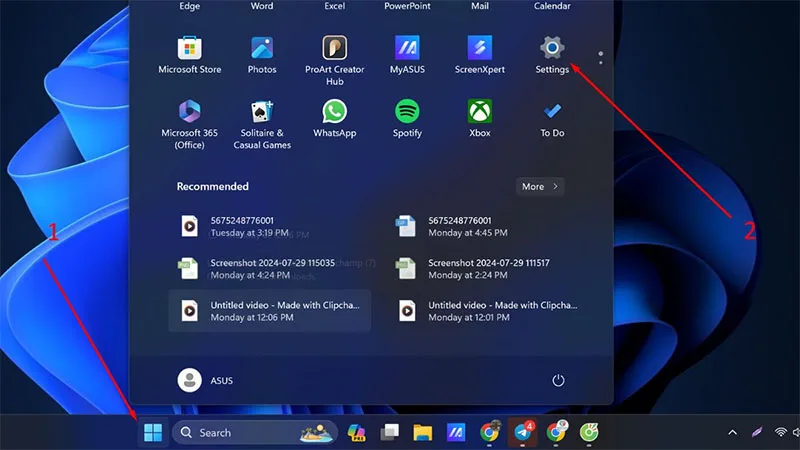The image size is (800, 450).
Task: Open the Spotify app
Action: pos(407,118)
